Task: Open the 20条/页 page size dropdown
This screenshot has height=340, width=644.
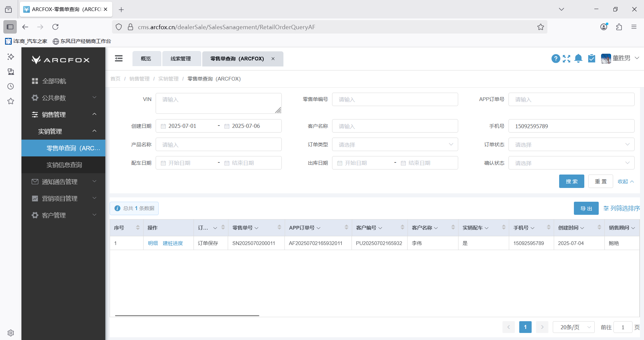Action: tap(574, 327)
